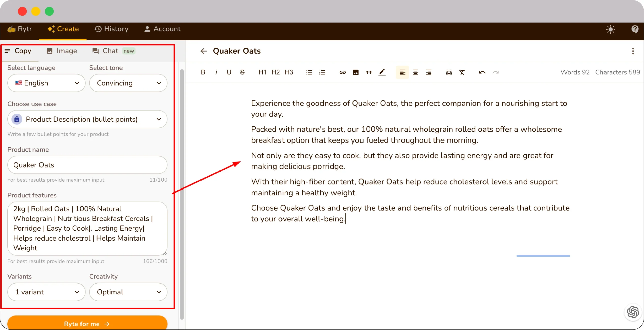
Task: Click the resize handle of Product features box
Action: pos(165,253)
